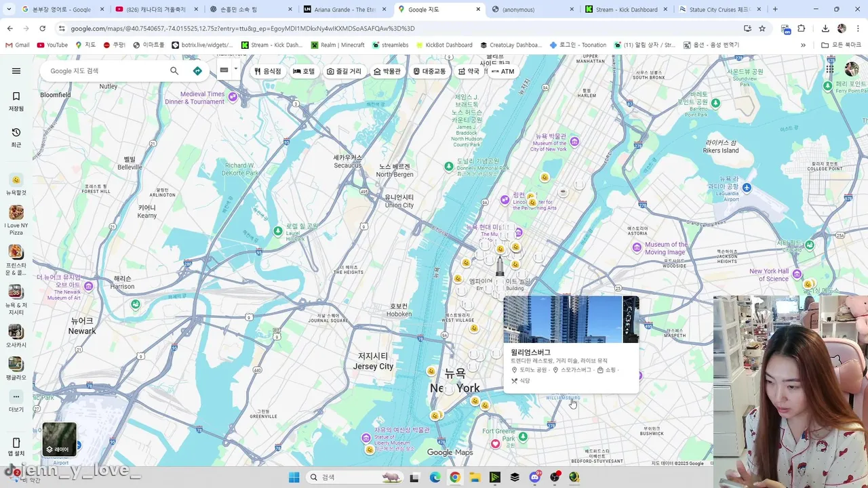Switch to the Stream - Kick Dashboard tab
The image size is (868, 488).
tap(624, 9)
